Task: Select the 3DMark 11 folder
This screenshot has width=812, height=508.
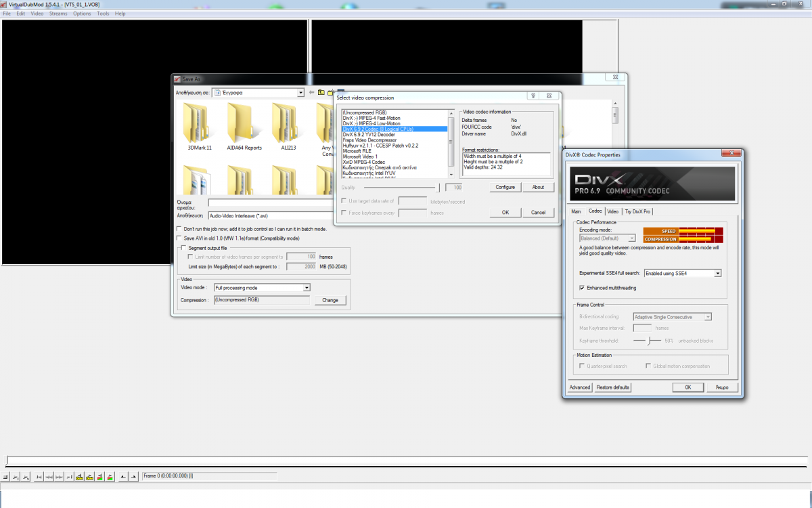Action: tap(200, 127)
